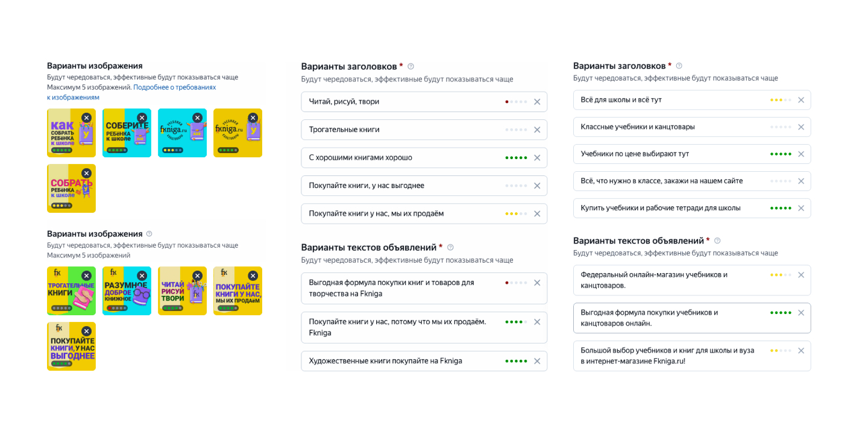Remove 'Федеральный онлайн-магазин учебников' ad text

(801, 275)
